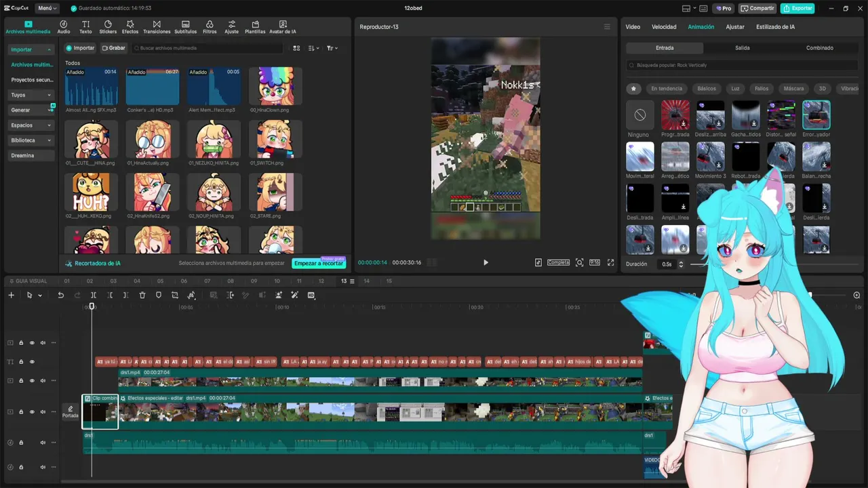Mute the main Portada video track
This screenshot has height=488, width=868.
point(43,411)
